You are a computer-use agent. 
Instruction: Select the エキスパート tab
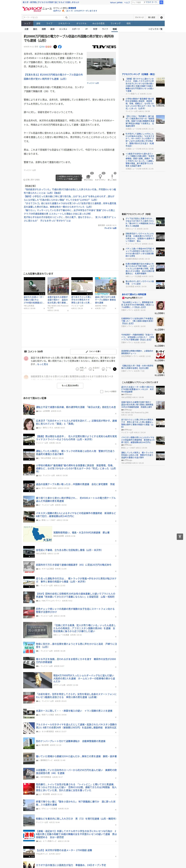point(64,23)
